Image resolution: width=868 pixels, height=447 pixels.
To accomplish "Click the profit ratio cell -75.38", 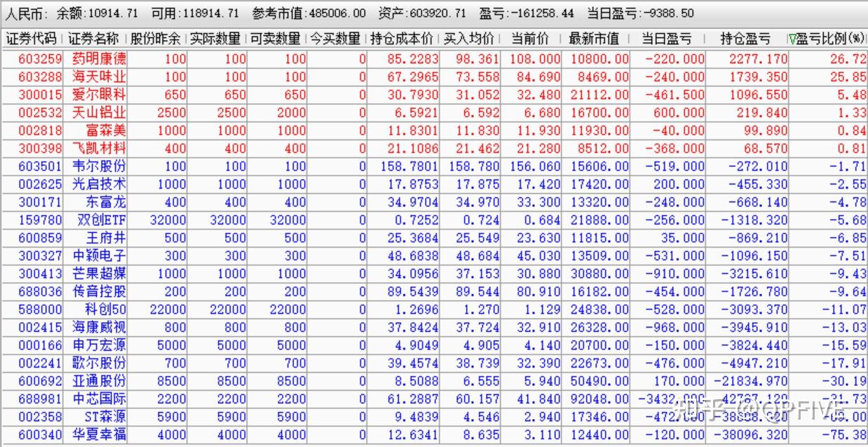I will [x=846, y=434].
